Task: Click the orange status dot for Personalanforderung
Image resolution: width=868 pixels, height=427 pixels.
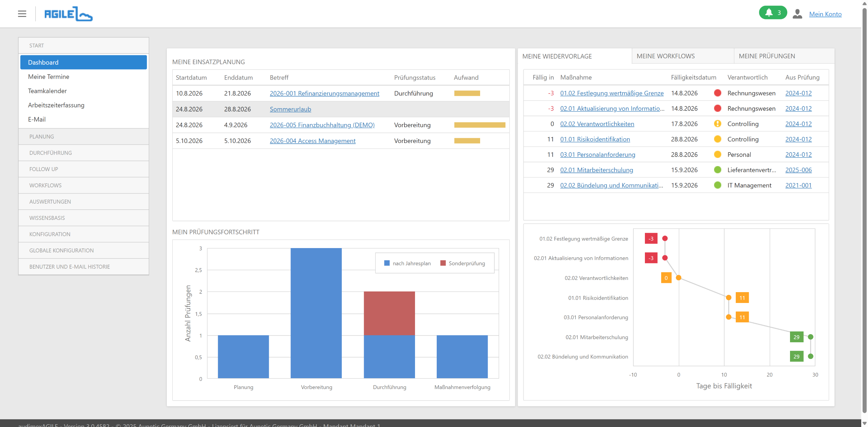Action: point(717,155)
